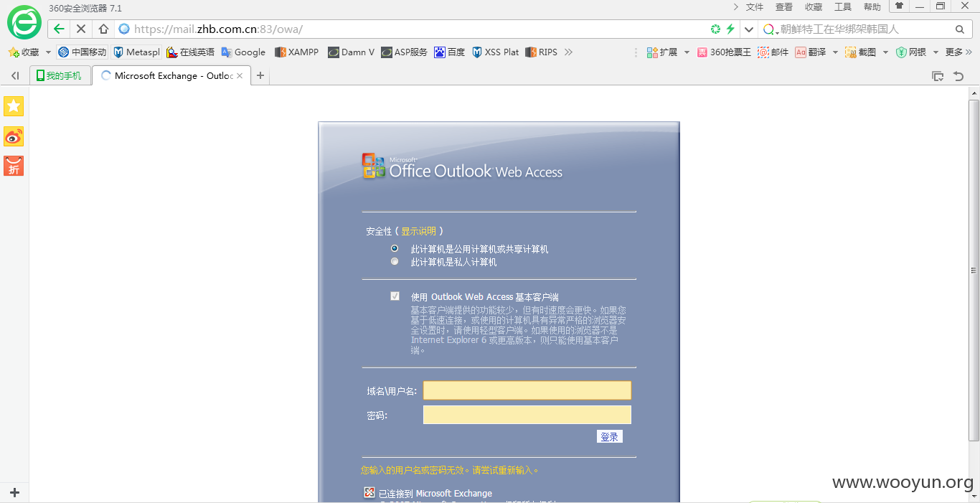This screenshot has width=980, height=503.
Task: Click the magnifier search button
Action: coord(960,29)
